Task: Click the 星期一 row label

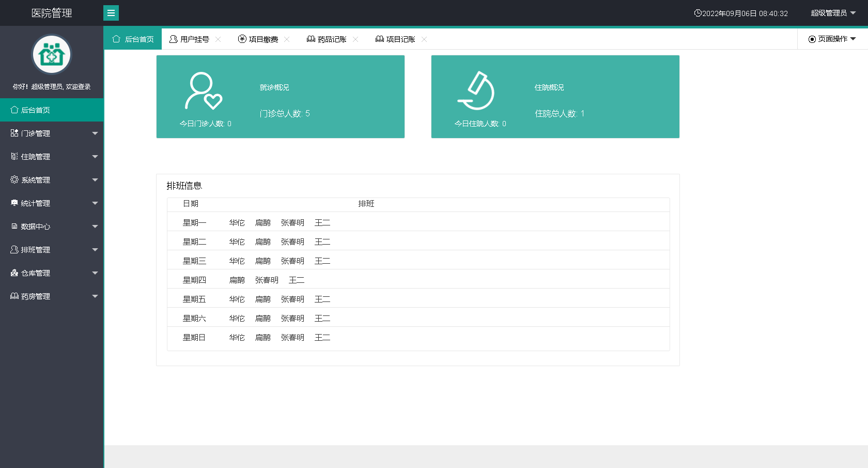Action: pos(194,223)
